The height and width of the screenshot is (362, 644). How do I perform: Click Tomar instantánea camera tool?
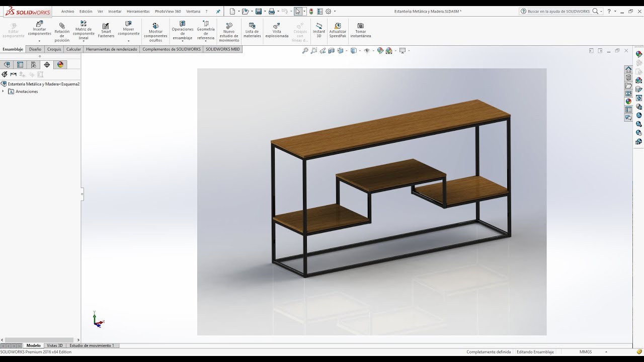[x=360, y=30]
